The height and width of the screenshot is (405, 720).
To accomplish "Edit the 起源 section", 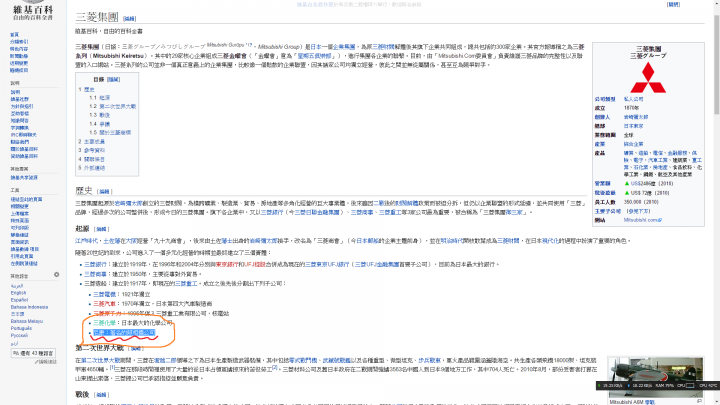I will coord(101,229).
